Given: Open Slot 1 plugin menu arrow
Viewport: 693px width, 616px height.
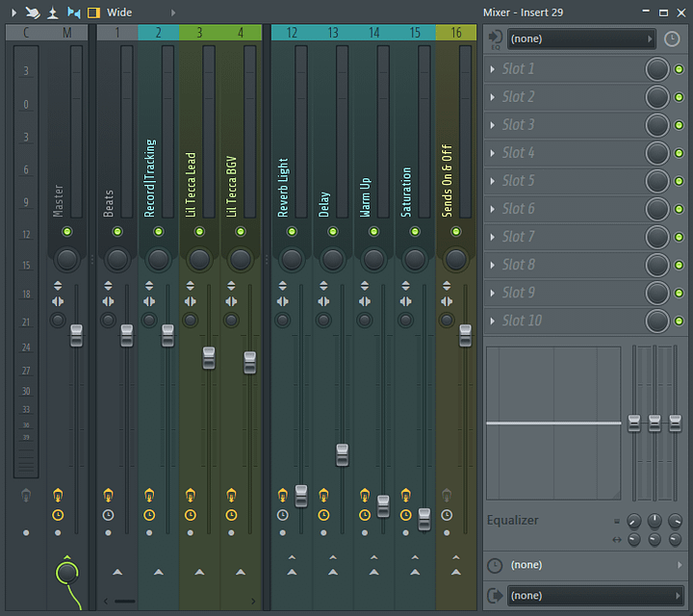Looking at the screenshot, I should pyautogui.click(x=493, y=69).
